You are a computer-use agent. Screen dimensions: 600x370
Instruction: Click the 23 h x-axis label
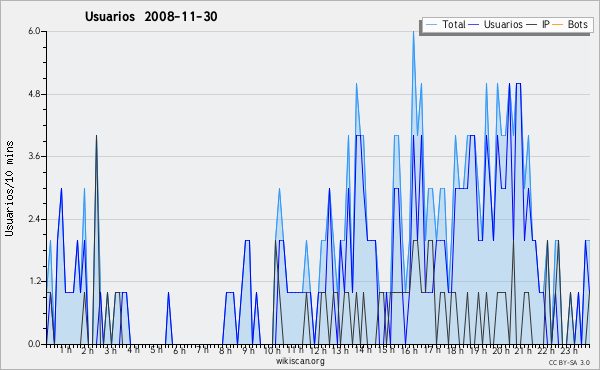tap(569, 350)
